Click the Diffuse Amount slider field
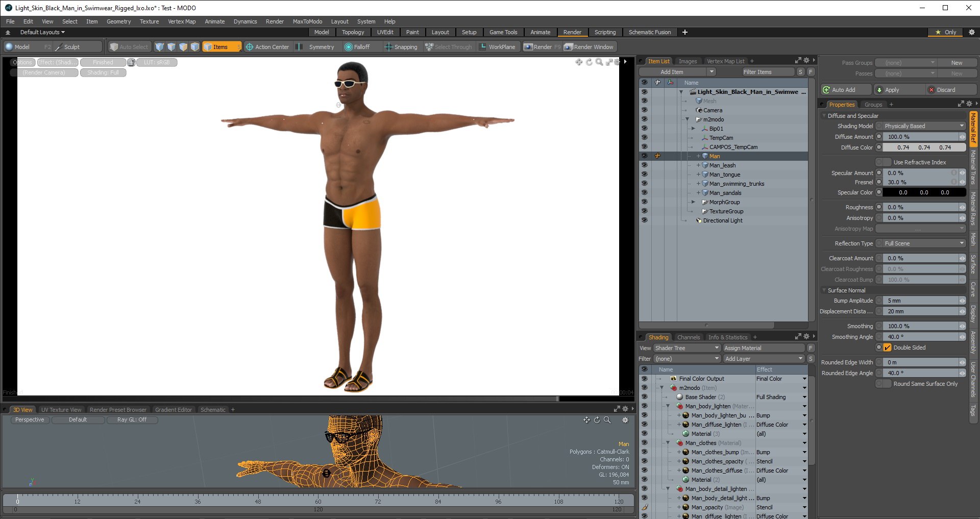 coord(922,137)
